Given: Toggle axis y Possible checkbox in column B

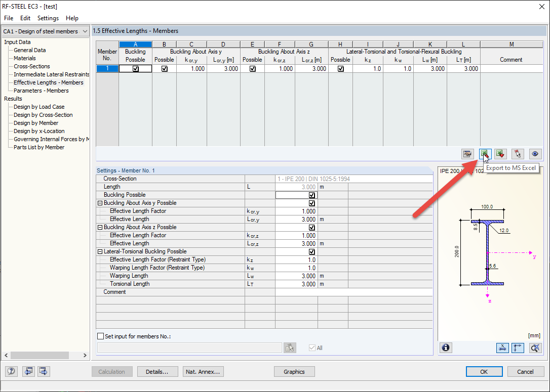Looking at the screenshot, I should point(164,69).
